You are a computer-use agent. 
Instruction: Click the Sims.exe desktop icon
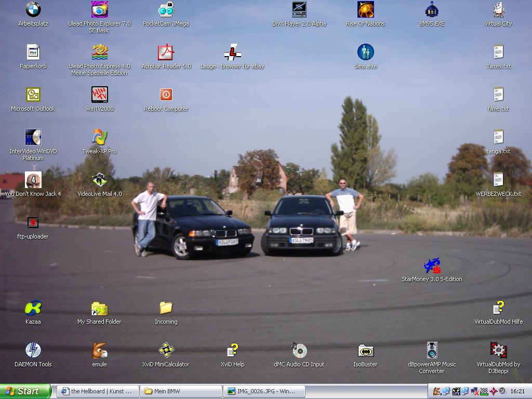[365, 52]
